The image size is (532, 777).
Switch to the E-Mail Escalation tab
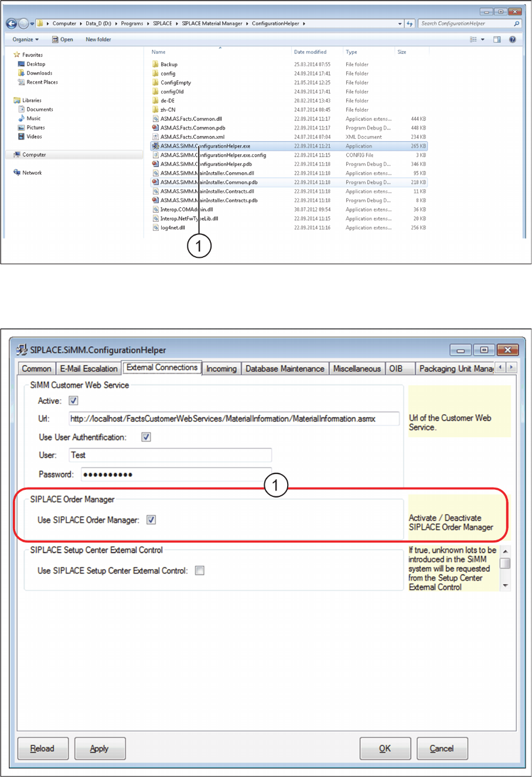(x=88, y=369)
